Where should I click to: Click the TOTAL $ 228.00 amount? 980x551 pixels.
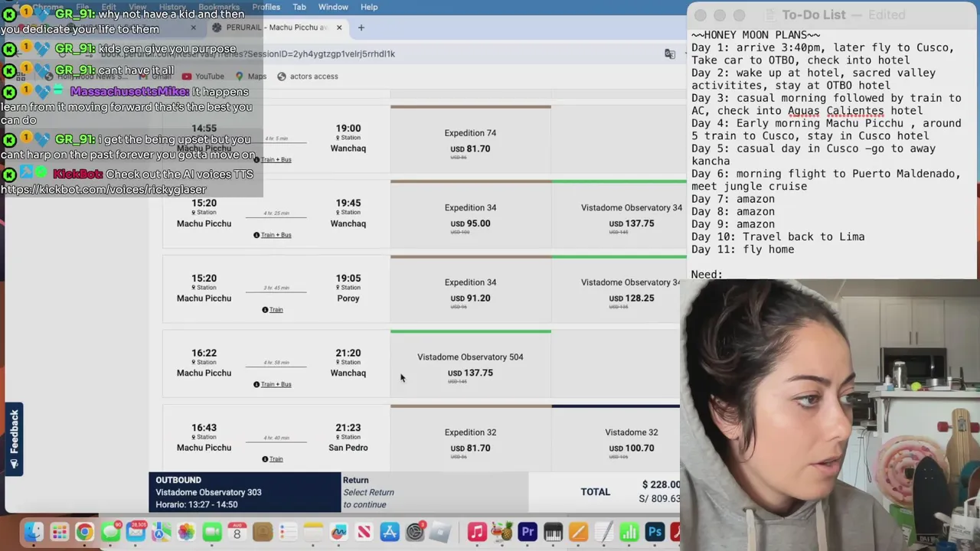(661, 484)
